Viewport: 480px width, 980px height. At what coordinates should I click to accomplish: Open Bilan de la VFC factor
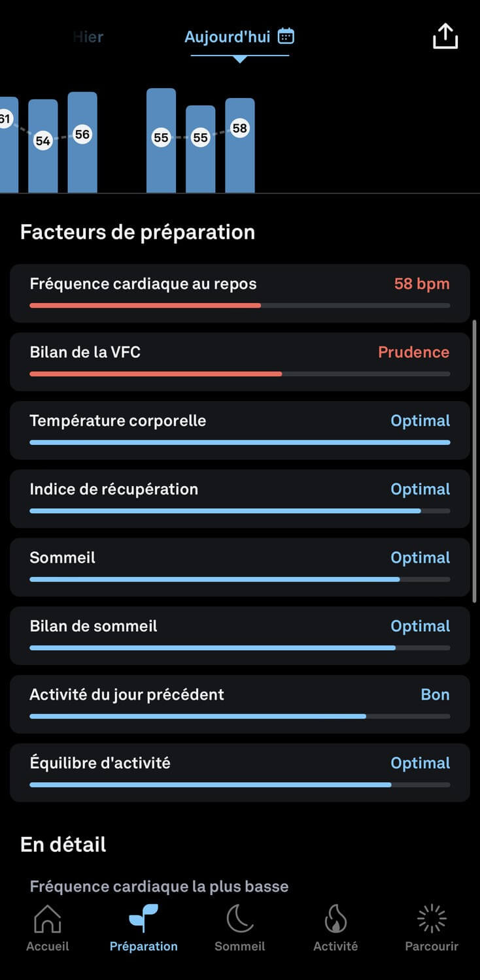(x=240, y=362)
